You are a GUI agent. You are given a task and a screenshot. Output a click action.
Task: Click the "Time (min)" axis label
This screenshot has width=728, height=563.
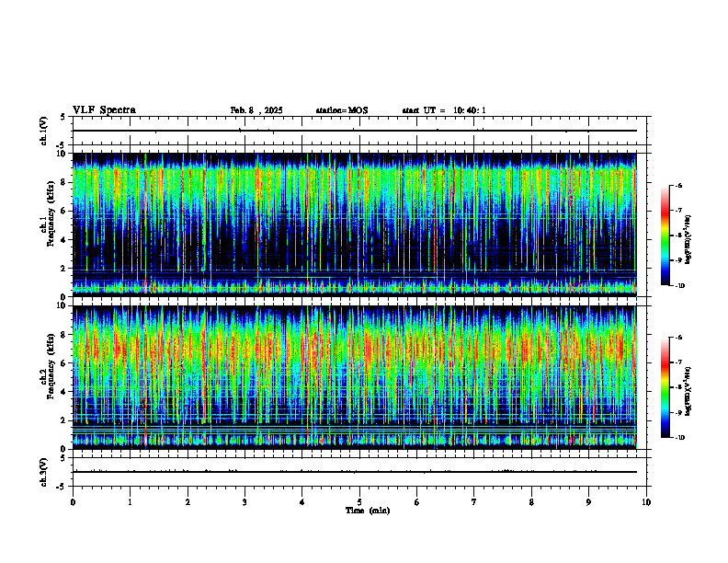368,511
